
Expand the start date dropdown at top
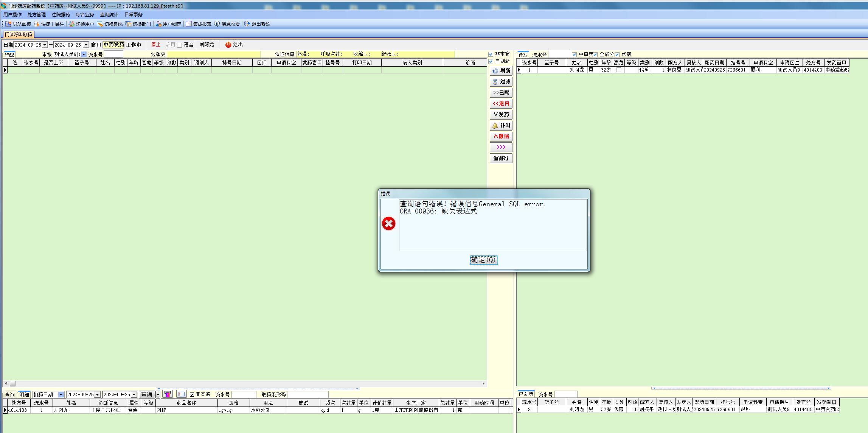pyautogui.click(x=45, y=45)
